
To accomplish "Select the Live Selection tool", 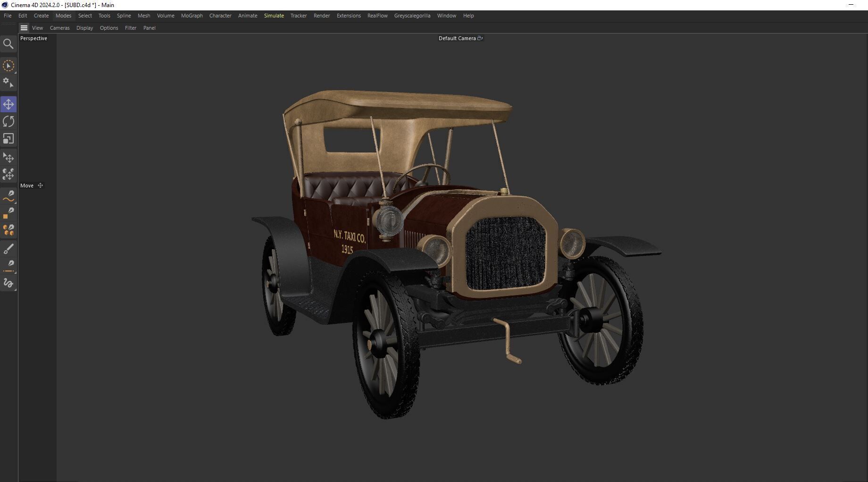I will [8, 66].
